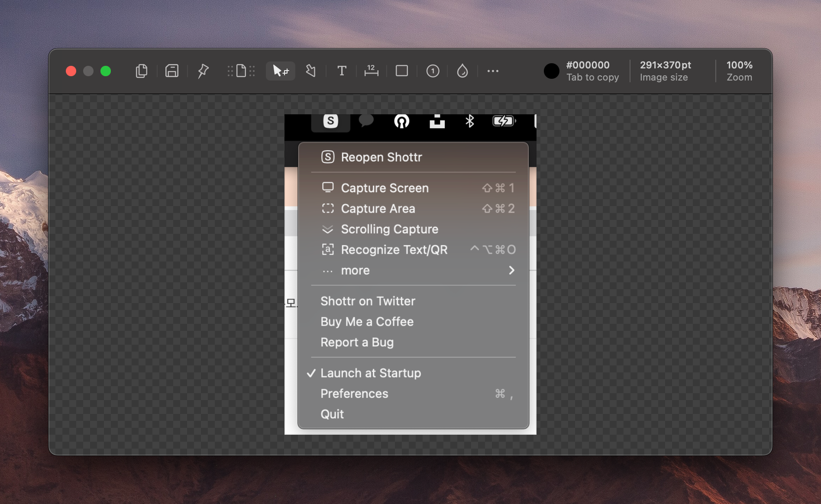Click the black color swatch
821x504 pixels.
pos(551,71)
